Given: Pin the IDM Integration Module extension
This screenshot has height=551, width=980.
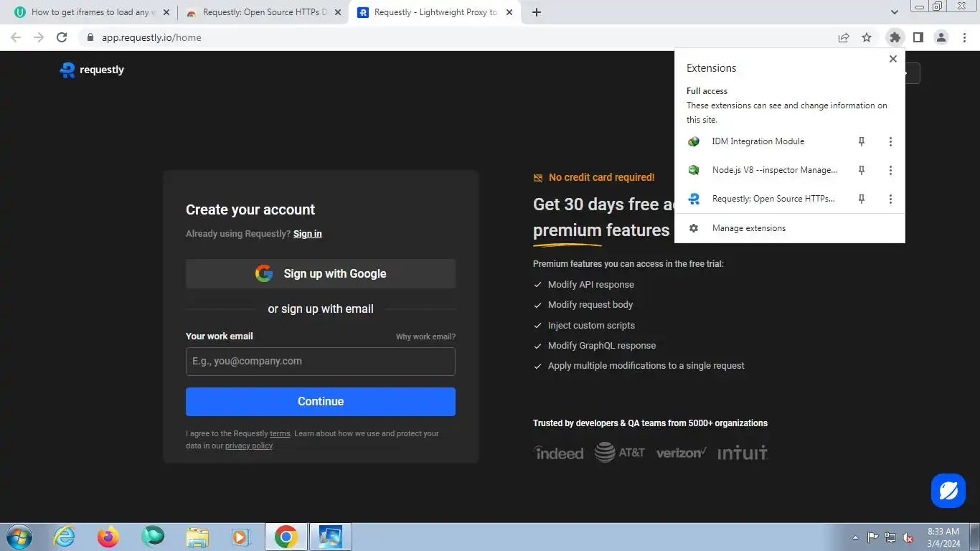Looking at the screenshot, I should pos(862,141).
